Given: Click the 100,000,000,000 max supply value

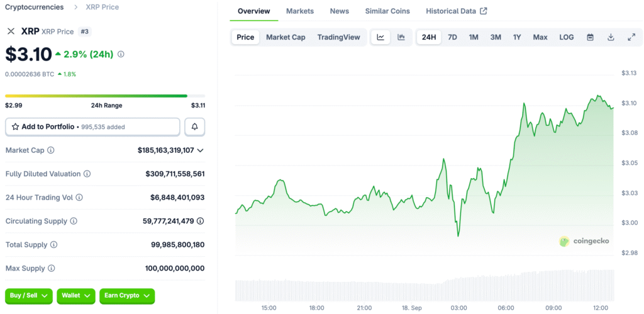Looking at the screenshot, I should [x=175, y=269].
